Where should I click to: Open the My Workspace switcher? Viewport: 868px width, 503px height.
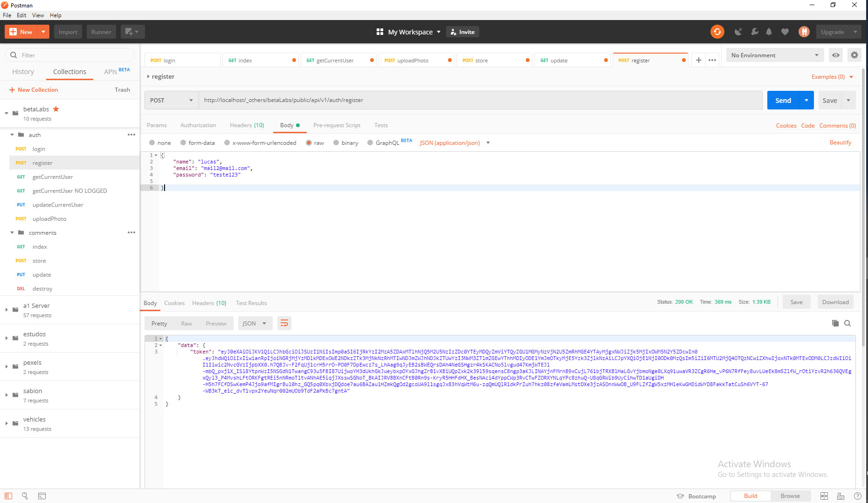tap(408, 32)
